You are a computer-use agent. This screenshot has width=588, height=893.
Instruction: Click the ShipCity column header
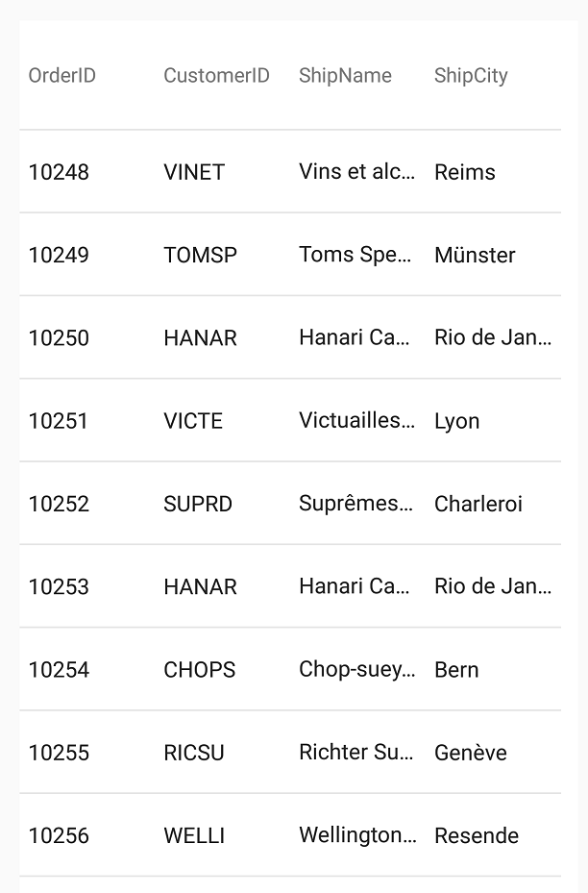click(471, 76)
